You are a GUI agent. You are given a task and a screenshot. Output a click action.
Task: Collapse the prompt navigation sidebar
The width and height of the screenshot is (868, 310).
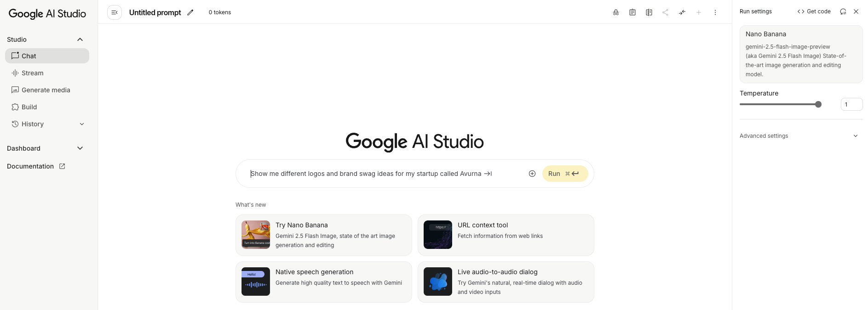tap(114, 12)
